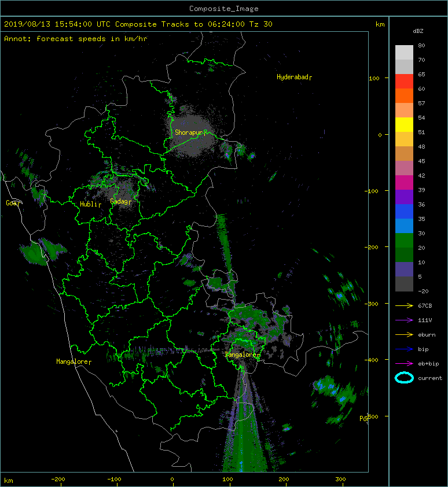Screen dimensions: 448x487
Task: Select the bright yellow 54–51 dBZ color band
Action: (x=404, y=124)
